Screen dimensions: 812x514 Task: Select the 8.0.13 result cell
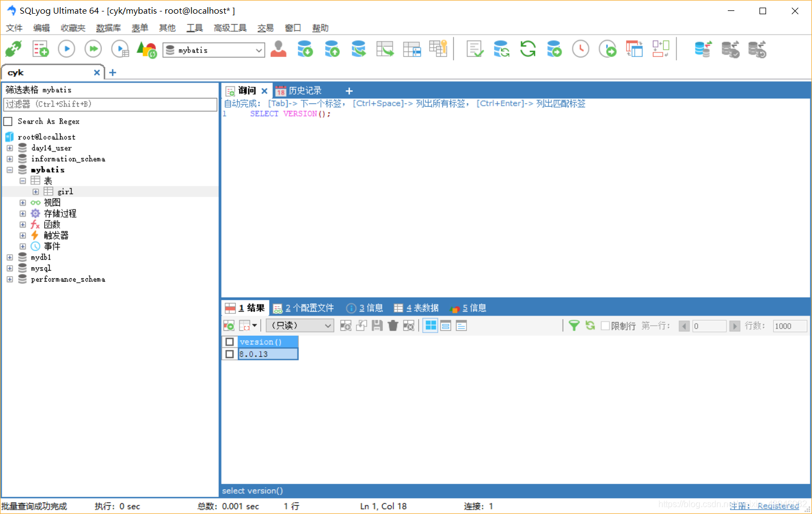[x=268, y=354]
